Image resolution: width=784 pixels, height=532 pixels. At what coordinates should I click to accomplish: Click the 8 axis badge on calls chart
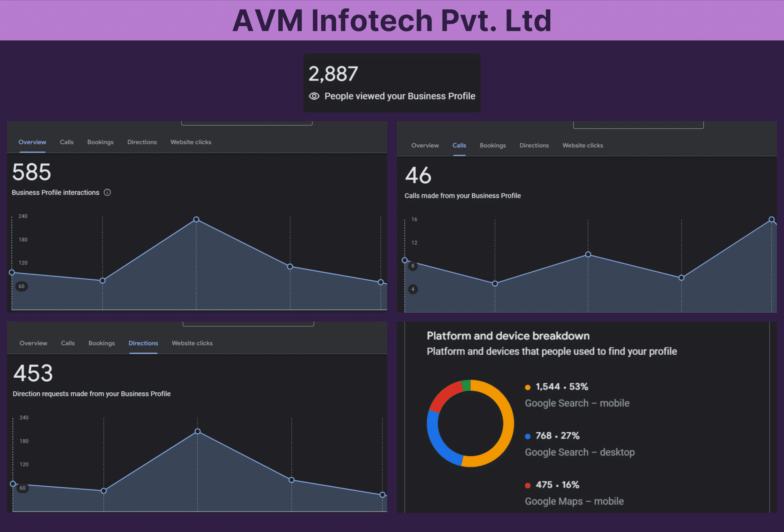coord(413,266)
